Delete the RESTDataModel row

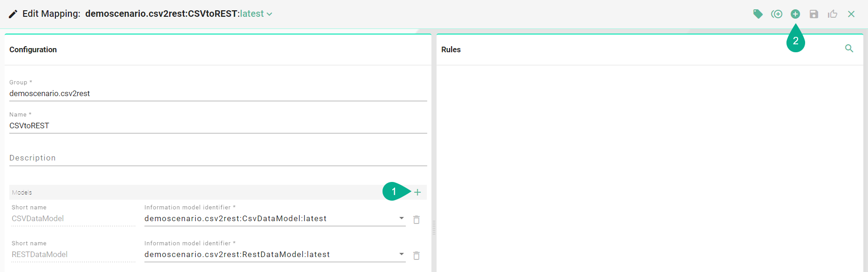click(x=417, y=255)
